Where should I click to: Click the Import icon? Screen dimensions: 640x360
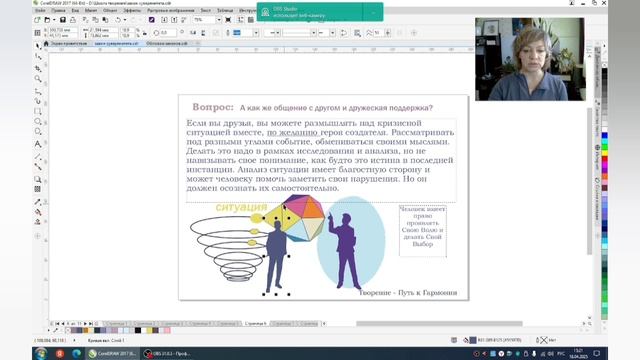click(x=164, y=20)
